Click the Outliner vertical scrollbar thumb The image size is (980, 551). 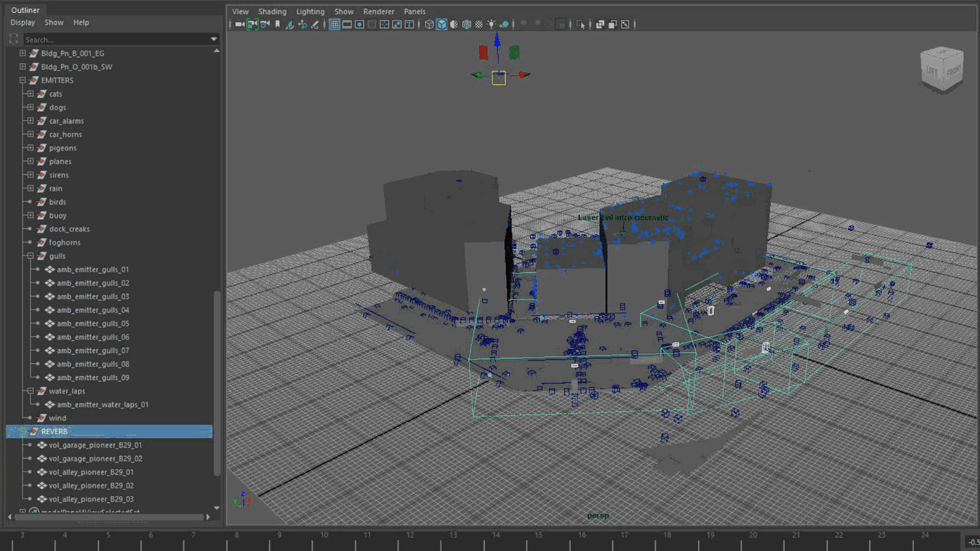coord(217,383)
